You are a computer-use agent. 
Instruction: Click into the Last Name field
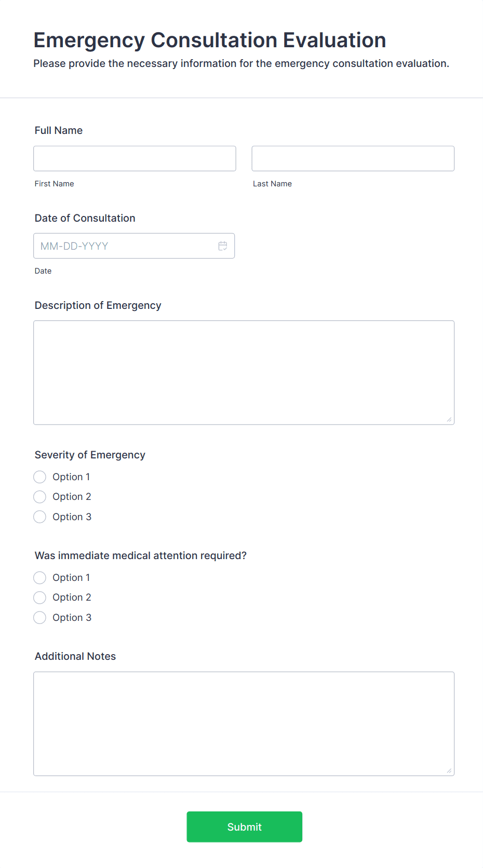pyautogui.click(x=353, y=158)
